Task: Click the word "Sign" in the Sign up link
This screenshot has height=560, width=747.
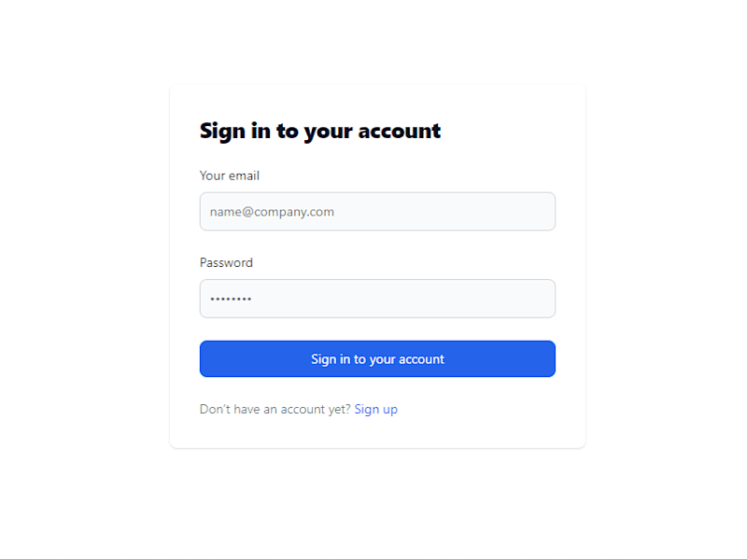Action: (367, 410)
